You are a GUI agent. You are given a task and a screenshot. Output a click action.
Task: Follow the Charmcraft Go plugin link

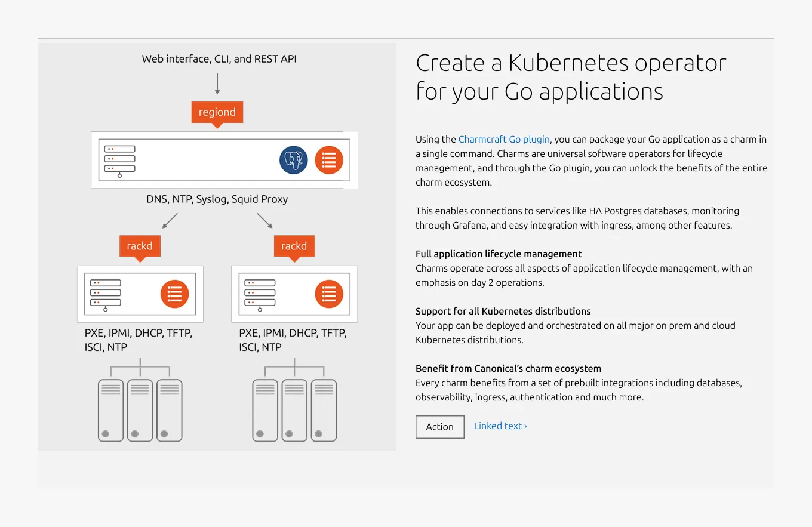coord(504,139)
